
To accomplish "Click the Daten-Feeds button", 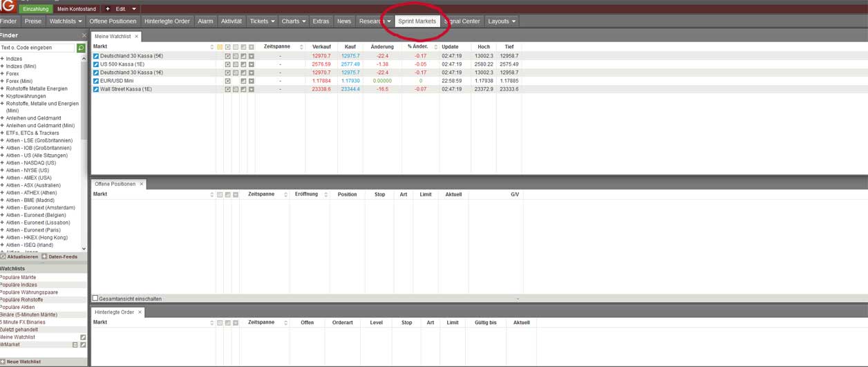I will point(60,256).
